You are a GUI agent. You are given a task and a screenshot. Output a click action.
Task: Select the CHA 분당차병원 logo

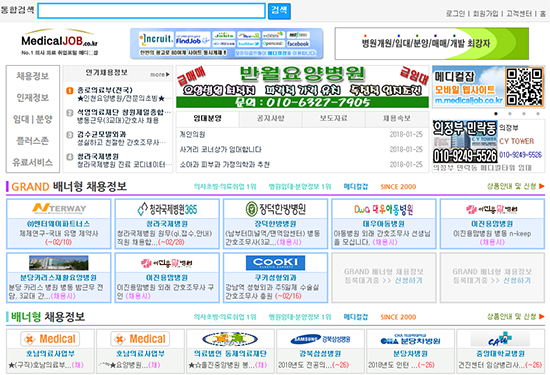pyautogui.click(x=410, y=339)
